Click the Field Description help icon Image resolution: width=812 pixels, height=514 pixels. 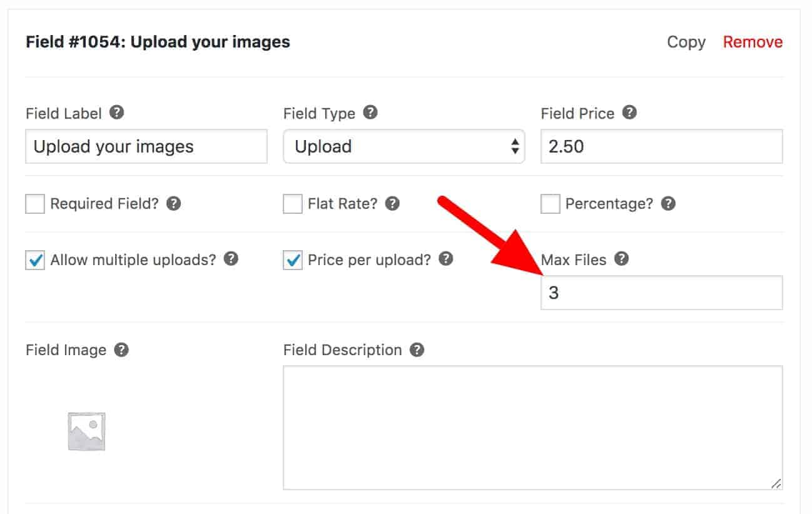[417, 350]
